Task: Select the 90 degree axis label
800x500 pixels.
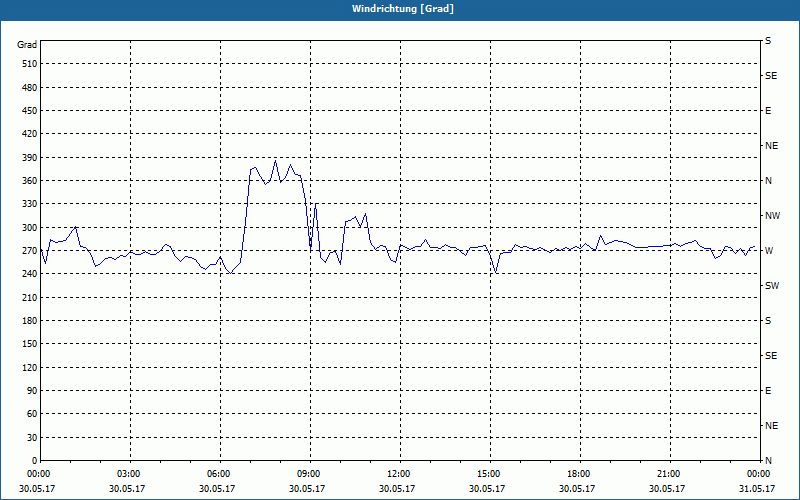Action: (x=32, y=391)
